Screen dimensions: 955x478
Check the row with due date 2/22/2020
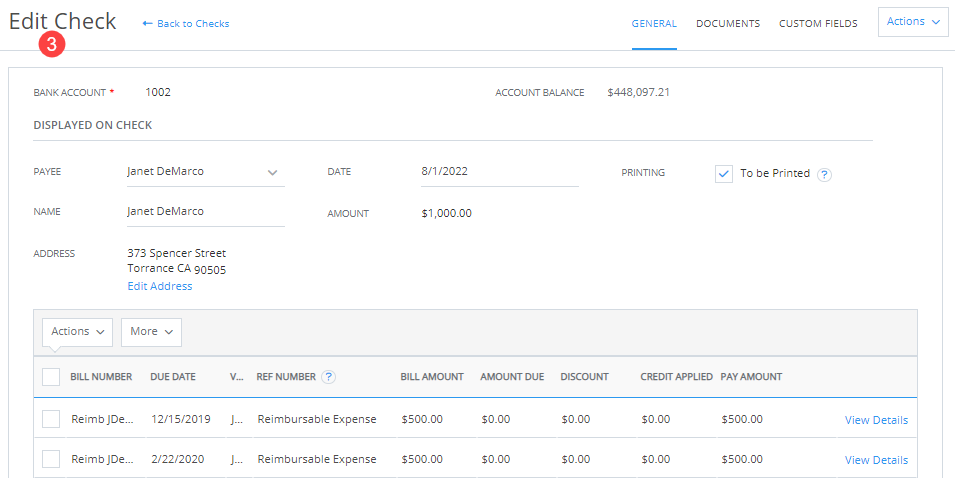tap(51, 459)
